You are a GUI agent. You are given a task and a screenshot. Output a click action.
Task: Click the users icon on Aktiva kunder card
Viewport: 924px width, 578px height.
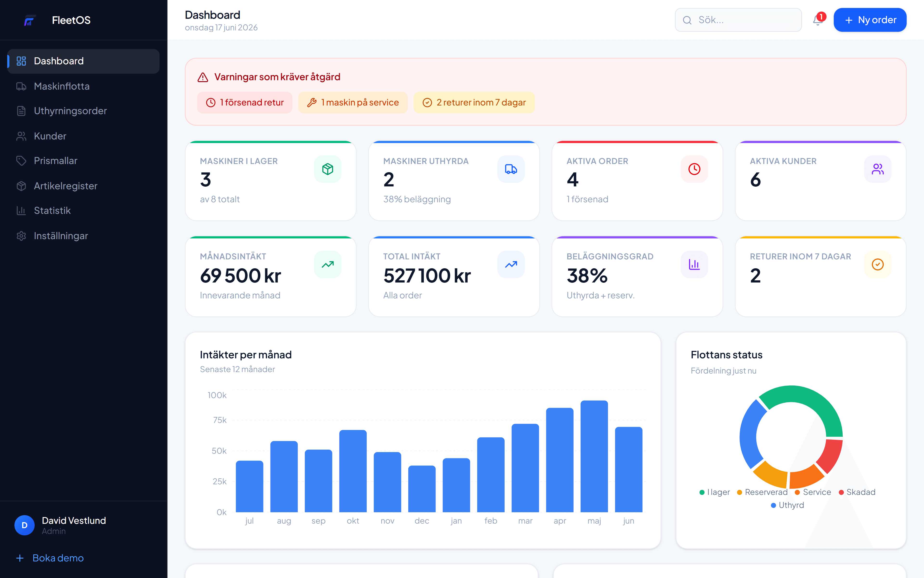(877, 169)
